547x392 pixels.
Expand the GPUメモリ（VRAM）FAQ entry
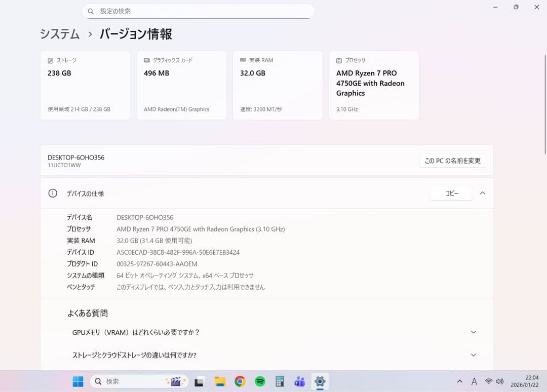[473, 332]
